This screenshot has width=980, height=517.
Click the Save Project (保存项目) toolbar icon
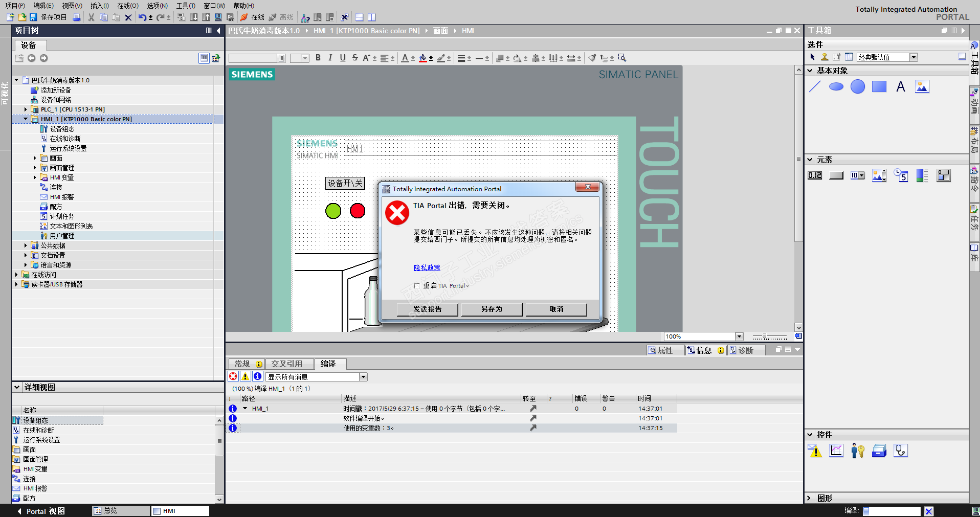coord(33,17)
